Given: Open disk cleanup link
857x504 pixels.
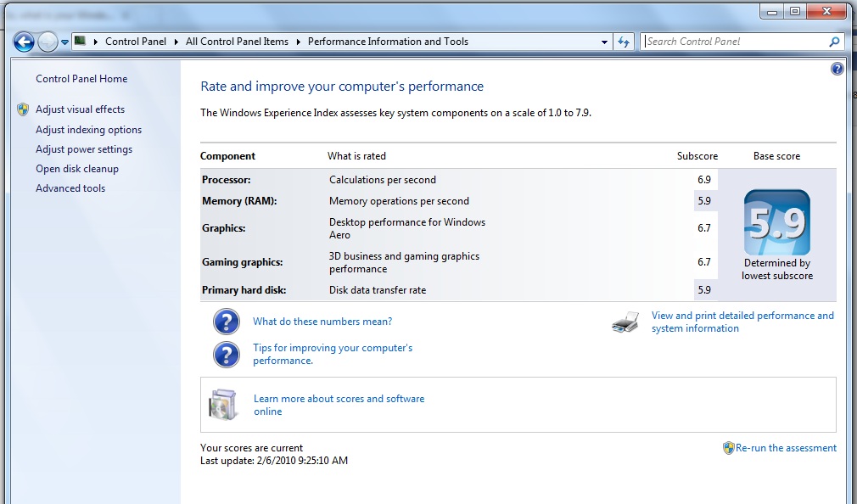Looking at the screenshot, I should [77, 169].
